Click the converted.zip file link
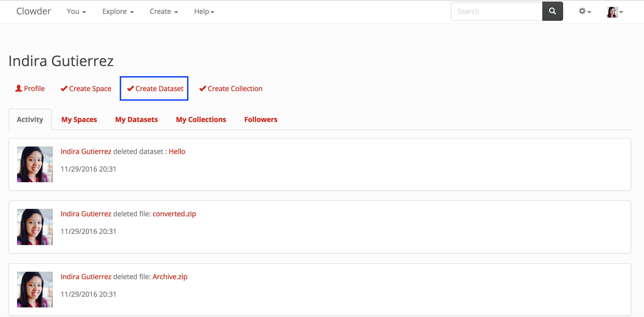This screenshot has width=644, height=317. (x=174, y=214)
